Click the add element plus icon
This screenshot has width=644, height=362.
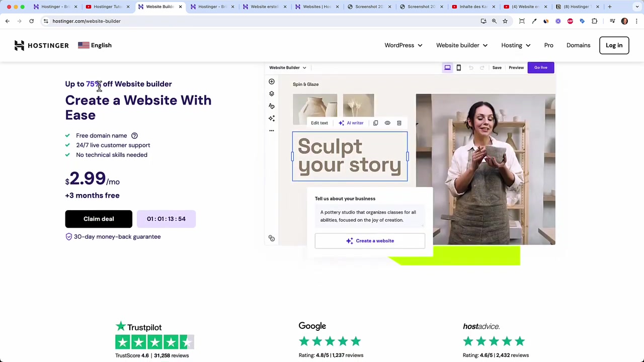(x=272, y=81)
